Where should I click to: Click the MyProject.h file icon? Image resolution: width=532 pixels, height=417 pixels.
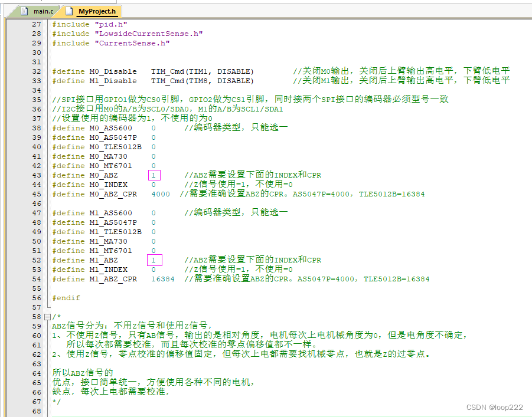point(69,11)
